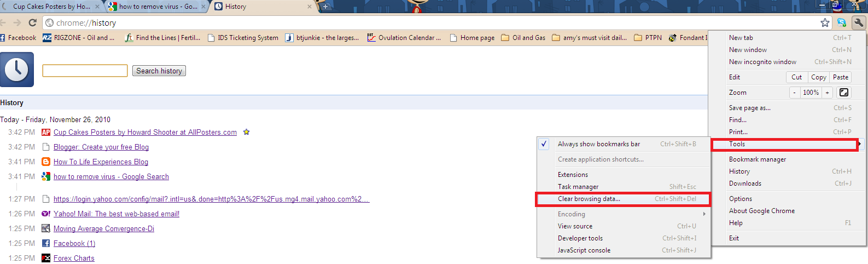Open the Find the Lines bookmark

(162, 38)
